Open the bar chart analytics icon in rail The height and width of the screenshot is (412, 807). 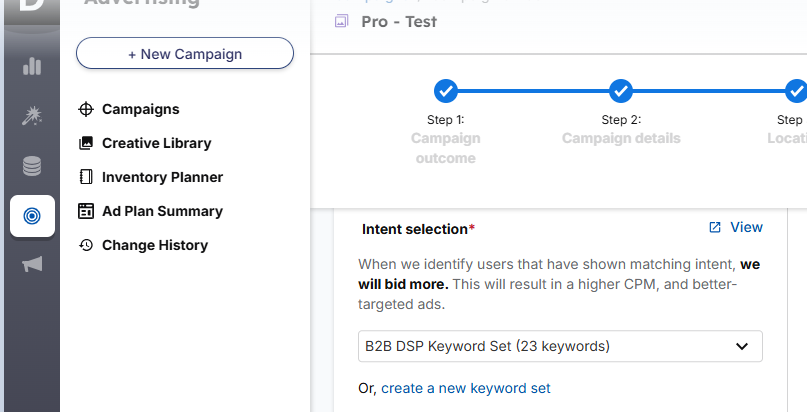(32, 66)
